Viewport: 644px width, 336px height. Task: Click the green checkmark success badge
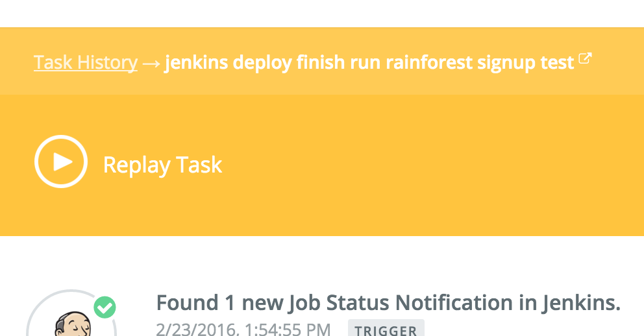point(105,307)
